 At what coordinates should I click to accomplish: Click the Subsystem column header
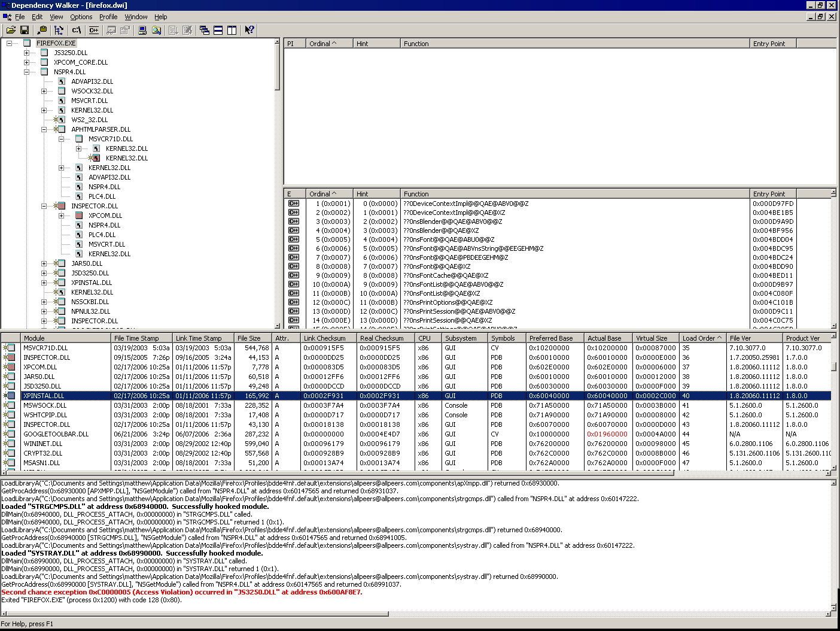(465, 338)
